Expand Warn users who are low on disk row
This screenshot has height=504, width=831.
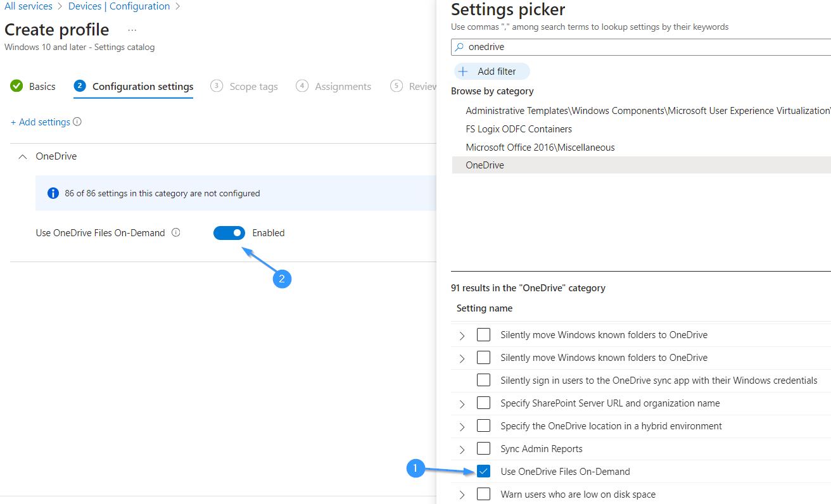coord(462,495)
